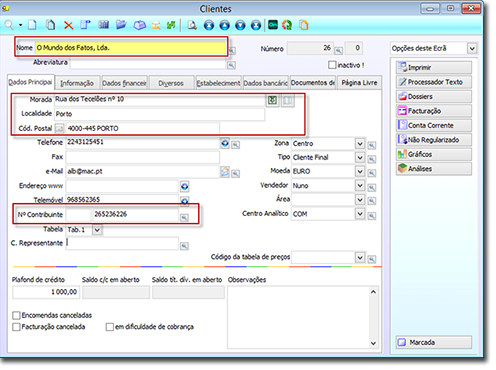Image resolution: width=496 pixels, height=370 pixels.
Task: Open the Conta Corrente button
Action: tap(434, 125)
